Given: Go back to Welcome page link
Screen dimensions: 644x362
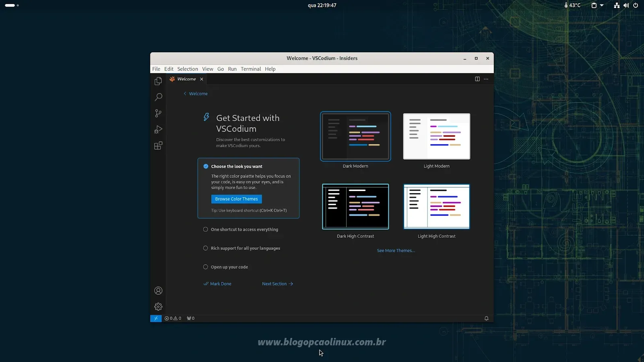Looking at the screenshot, I should pyautogui.click(x=196, y=94).
